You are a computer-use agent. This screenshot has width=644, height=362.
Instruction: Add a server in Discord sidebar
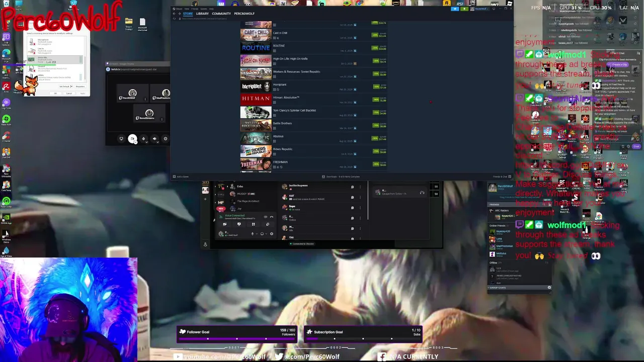click(205, 199)
